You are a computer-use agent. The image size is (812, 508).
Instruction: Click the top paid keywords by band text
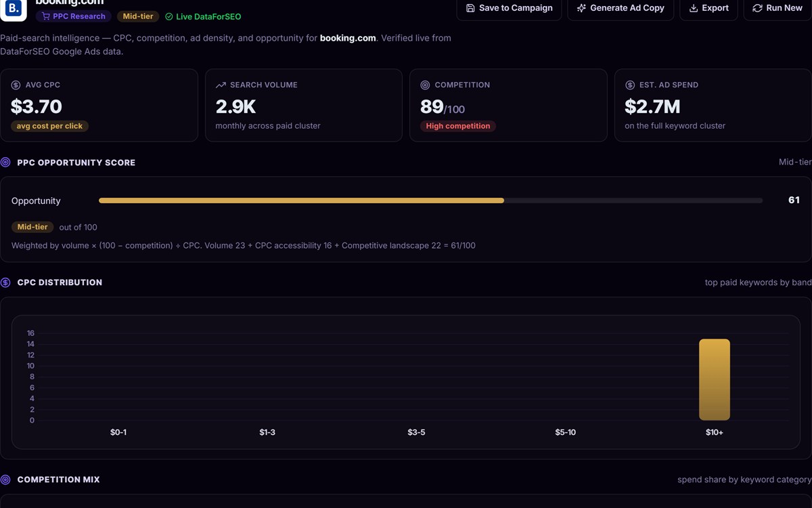[758, 282]
